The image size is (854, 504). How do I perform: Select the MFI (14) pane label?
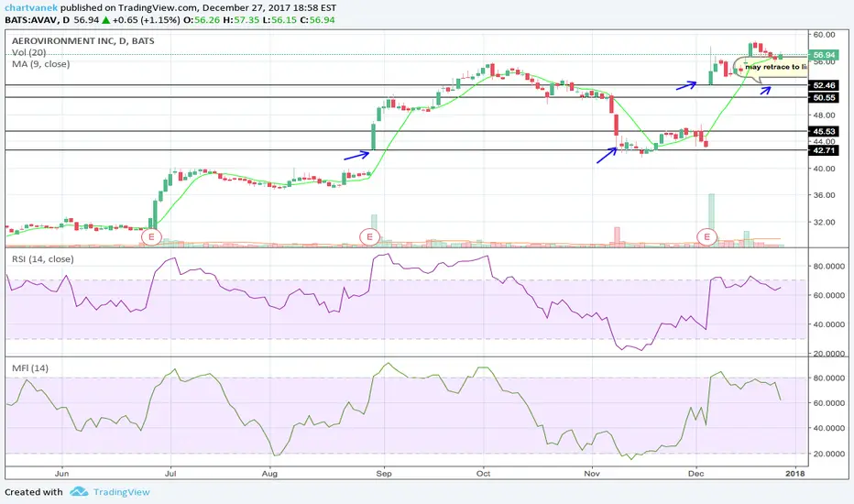point(30,368)
